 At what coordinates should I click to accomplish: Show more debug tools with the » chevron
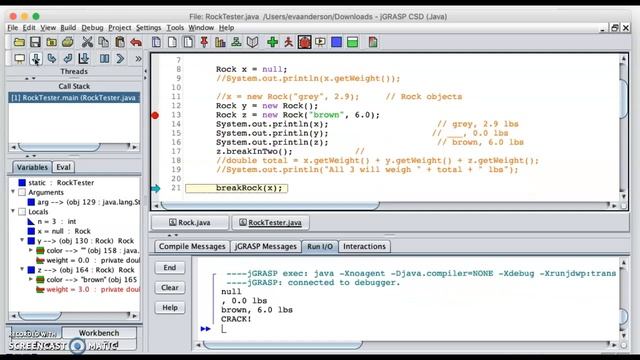pyautogui.click(x=138, y=59)
